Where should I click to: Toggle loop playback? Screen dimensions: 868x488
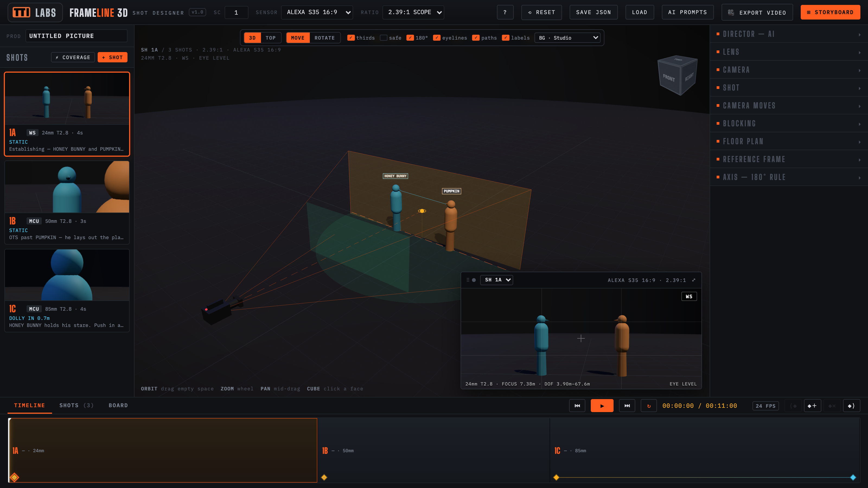[649, 406]
